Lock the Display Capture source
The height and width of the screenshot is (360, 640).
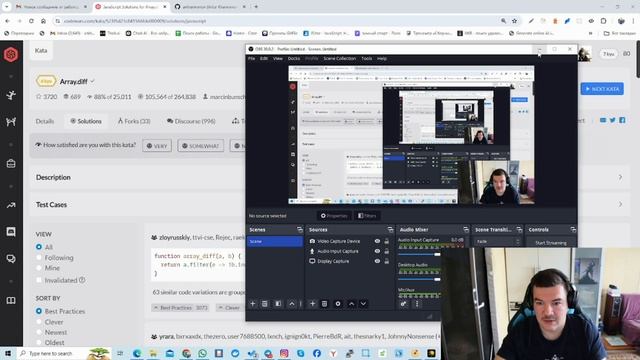tap(387, 261)
